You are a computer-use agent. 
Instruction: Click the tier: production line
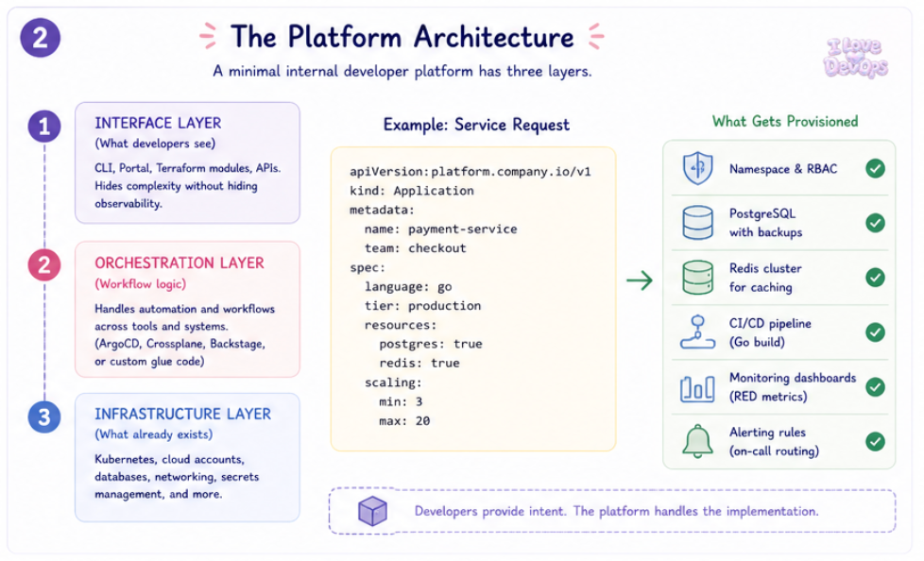click(x=422, y=306)
